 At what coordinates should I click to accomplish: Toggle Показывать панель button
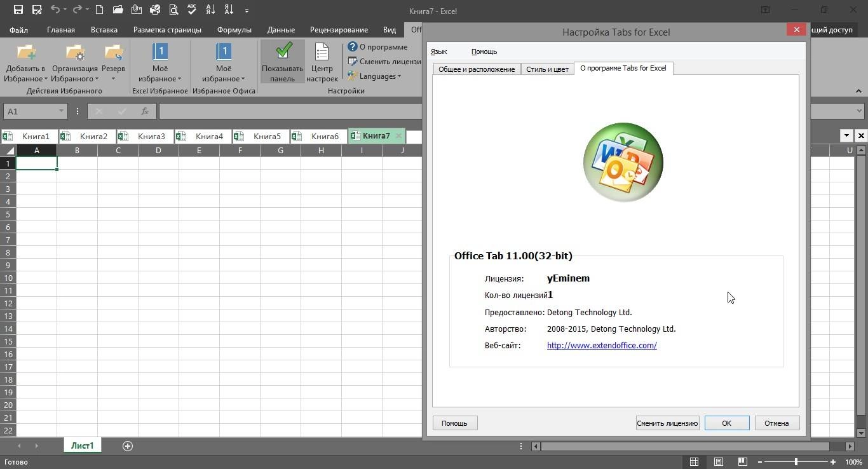[282, 63]
